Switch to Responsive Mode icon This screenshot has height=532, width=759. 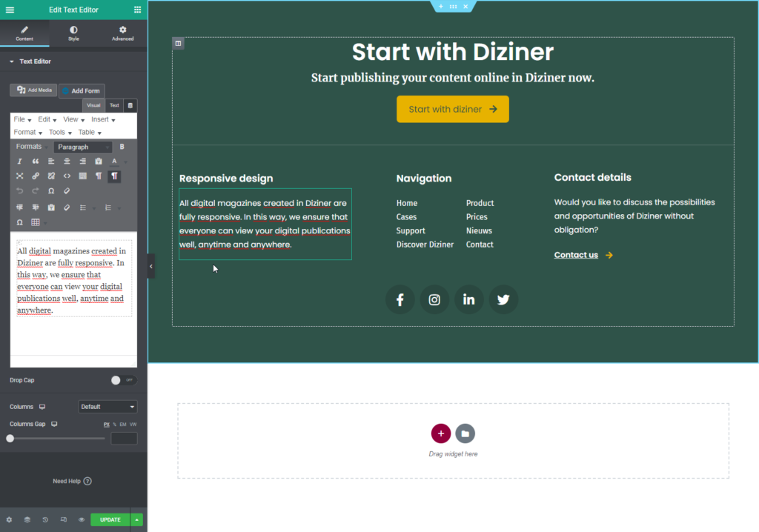click(64, 519)
